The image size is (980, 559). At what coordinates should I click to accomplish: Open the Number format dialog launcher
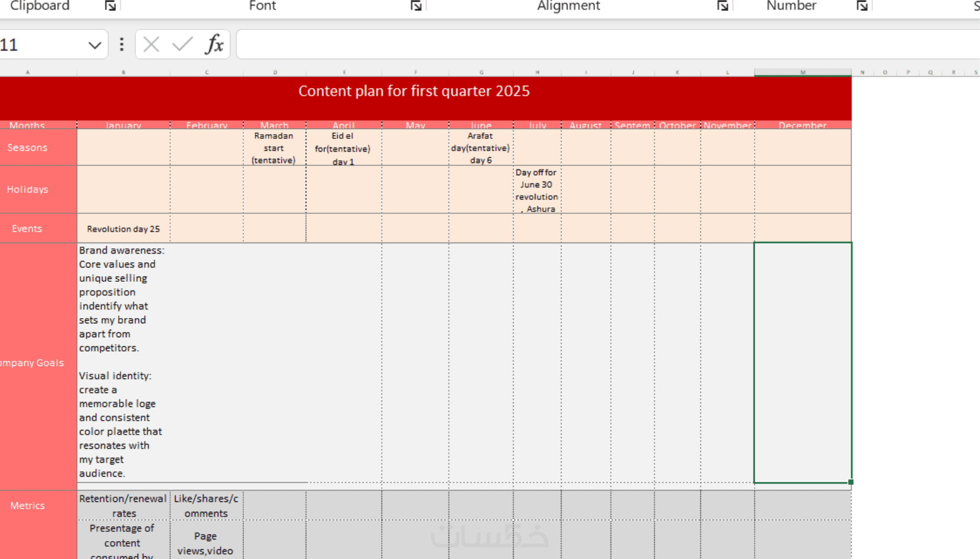(862, 6)
